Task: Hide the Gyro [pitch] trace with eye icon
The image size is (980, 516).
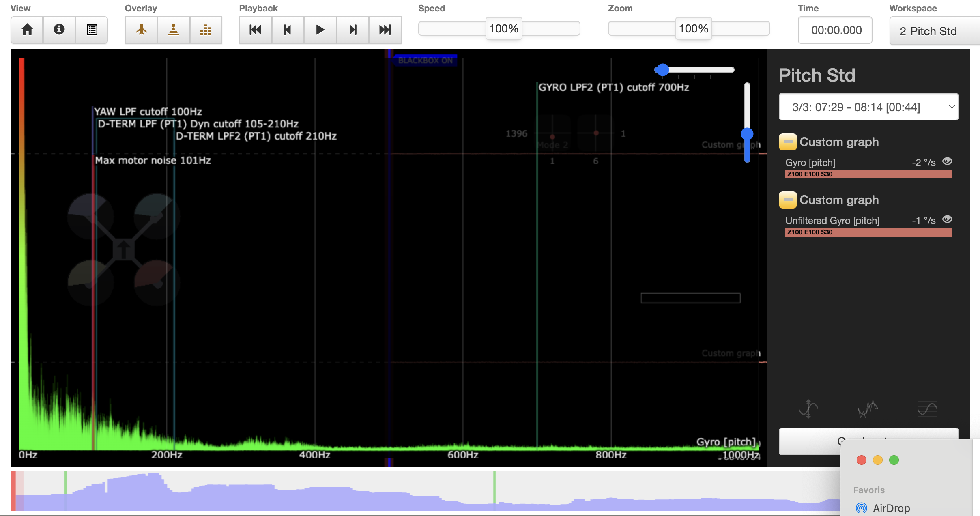Action: click(x=947, y=161)
